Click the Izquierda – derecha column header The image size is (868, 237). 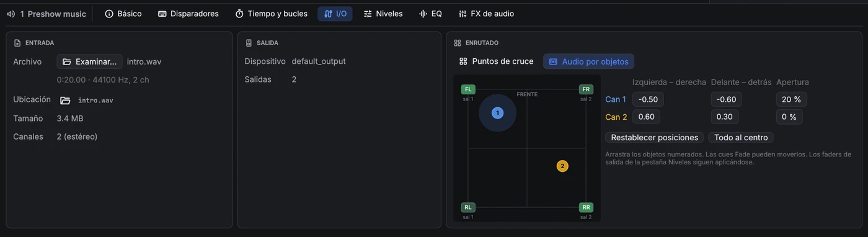click(x=669, y=82)
